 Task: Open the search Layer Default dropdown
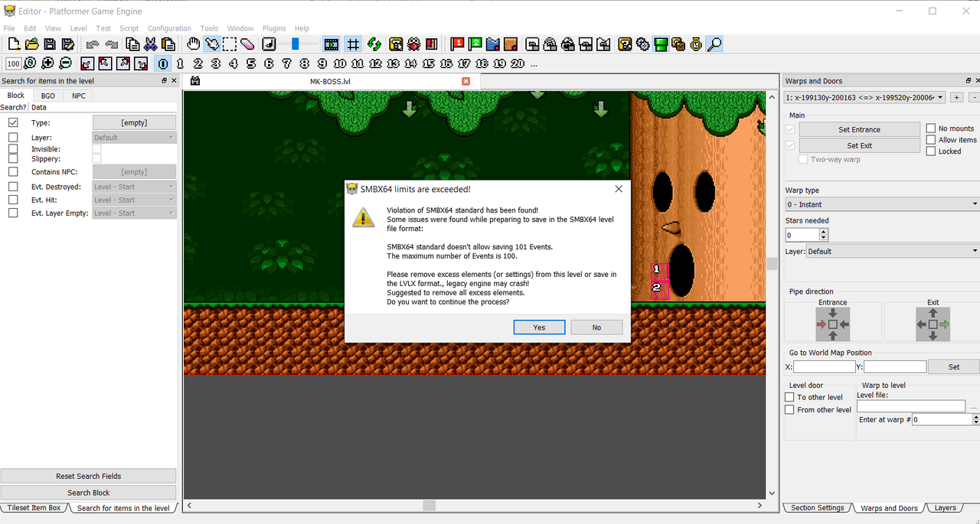[x=134, y=138]
